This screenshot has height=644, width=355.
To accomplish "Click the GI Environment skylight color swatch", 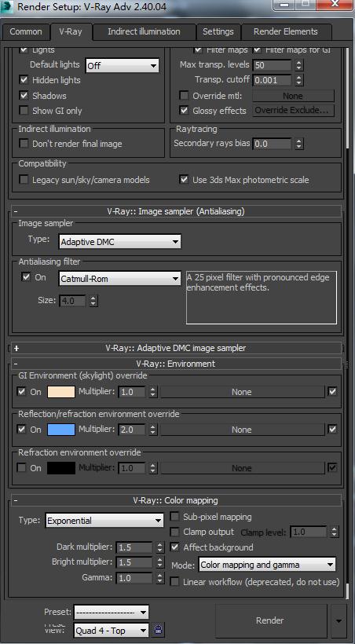I will coord(61,392).
